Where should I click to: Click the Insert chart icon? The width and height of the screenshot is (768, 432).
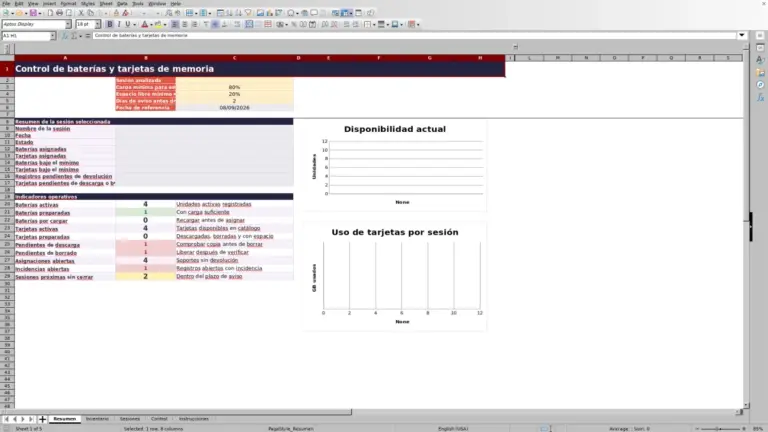click(269, 13)
